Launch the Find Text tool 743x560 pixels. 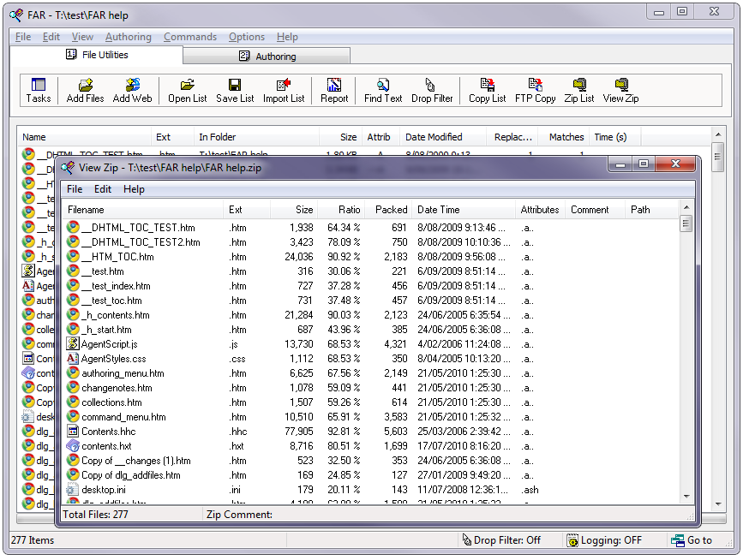tap(382, 90)
